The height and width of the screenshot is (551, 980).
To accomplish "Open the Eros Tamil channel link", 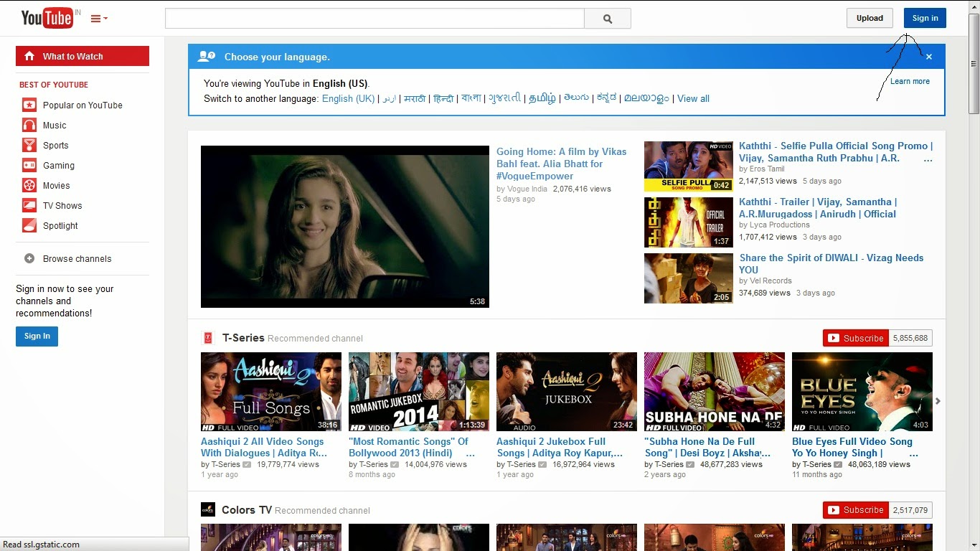I will click(x=767, y=169).
